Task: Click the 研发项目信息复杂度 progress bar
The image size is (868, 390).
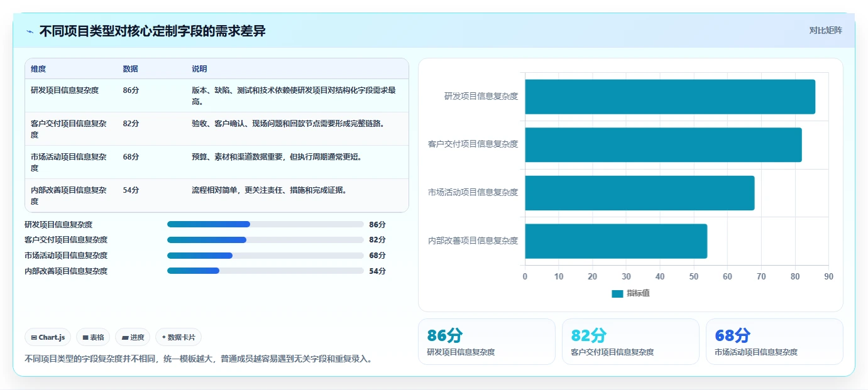Action: (x=265, y=224)
